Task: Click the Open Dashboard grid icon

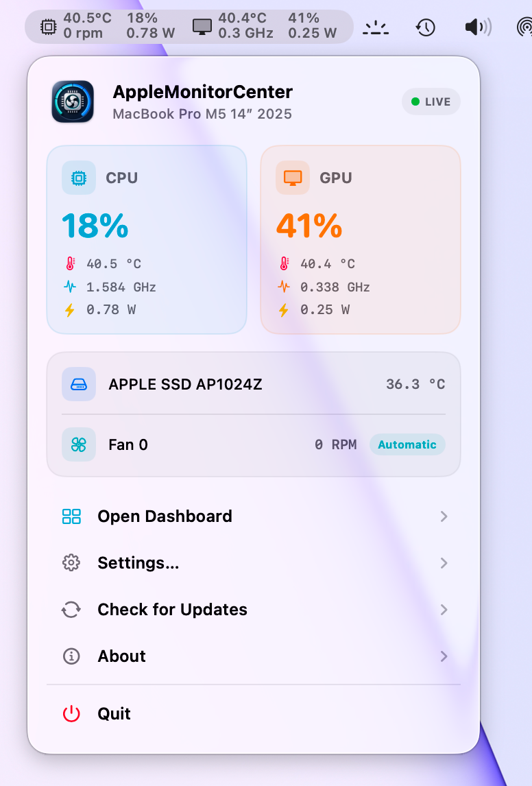Action: point(71,516)
